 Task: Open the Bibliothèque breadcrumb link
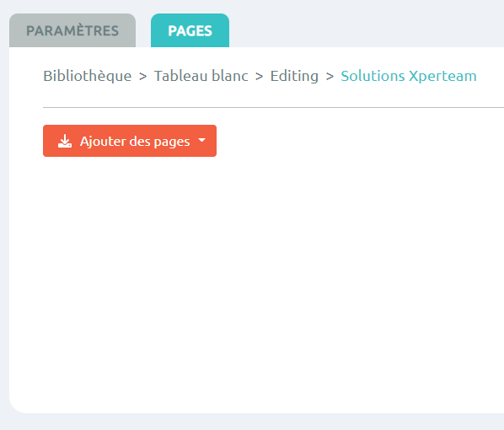(x=88, y=76)
